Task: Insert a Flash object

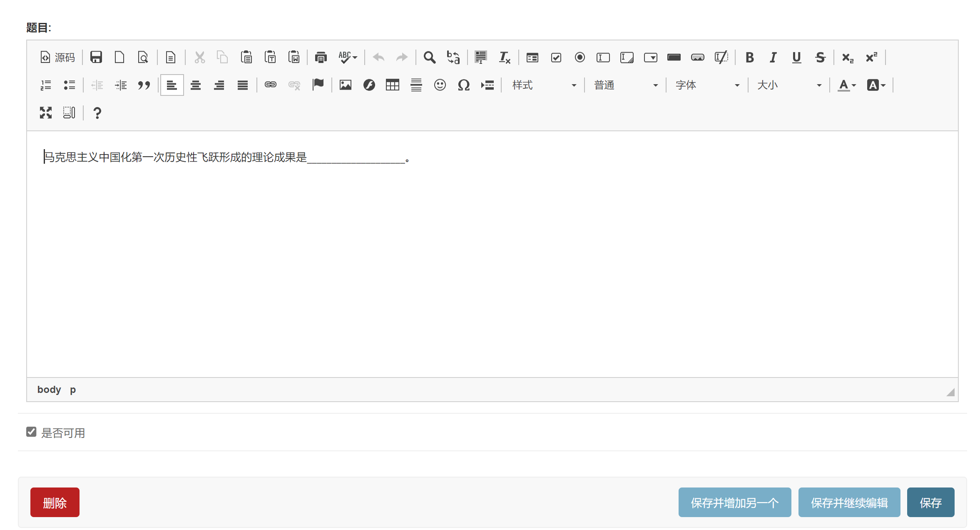Action: (369, 85)
